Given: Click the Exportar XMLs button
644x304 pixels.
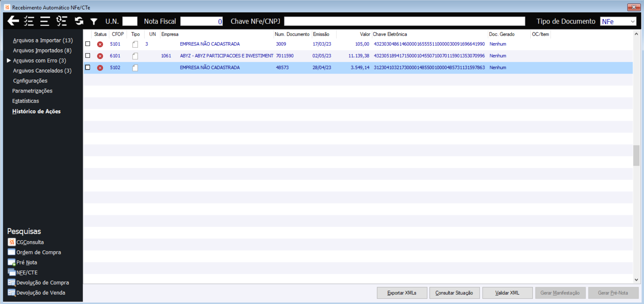Looking at the screenshot, I should (402, 293).
